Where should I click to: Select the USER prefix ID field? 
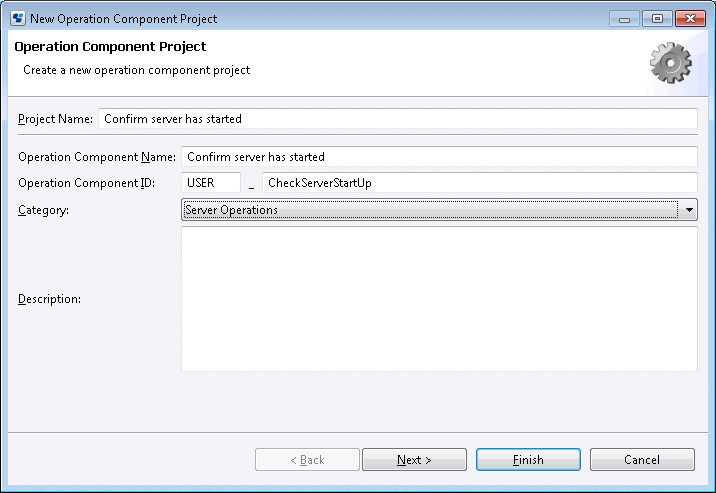click(211, 183)
